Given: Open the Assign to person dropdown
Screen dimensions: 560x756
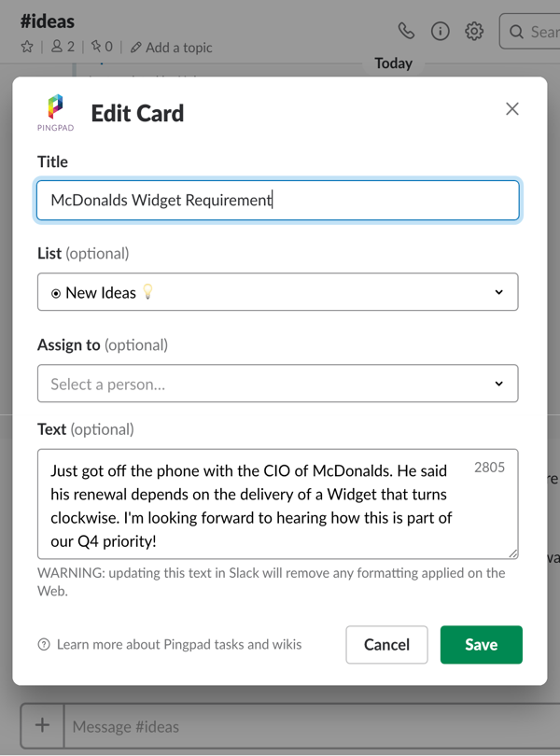Looking at the screenshot, I should (277, 384).
